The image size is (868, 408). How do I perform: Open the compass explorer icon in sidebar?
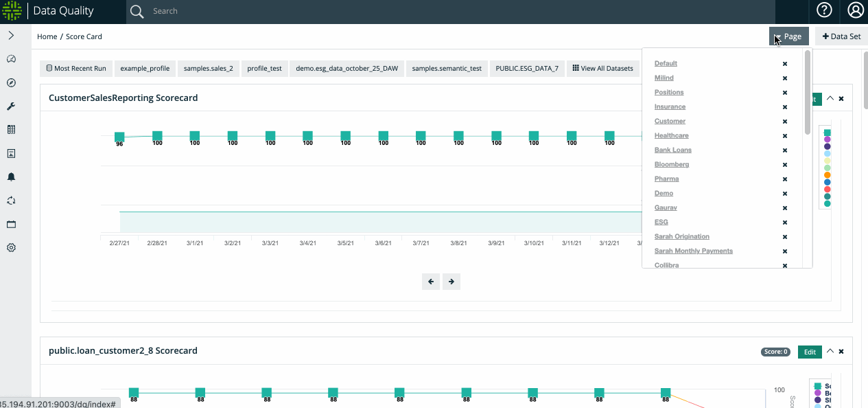tap(11, 82)
